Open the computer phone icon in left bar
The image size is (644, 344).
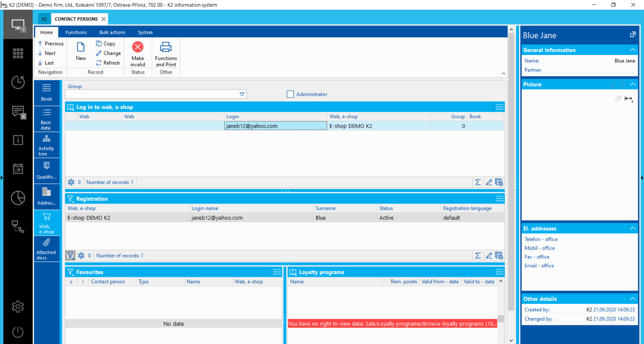18,227
